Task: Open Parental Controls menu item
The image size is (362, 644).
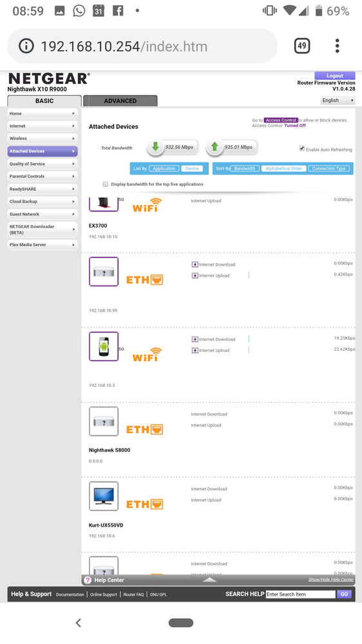Action: click(43, 176)
